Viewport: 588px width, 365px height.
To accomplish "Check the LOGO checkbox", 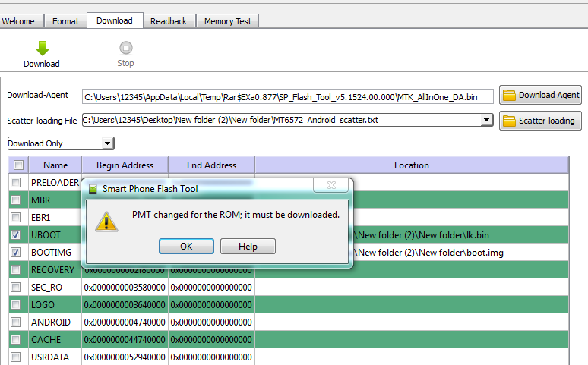I will click(x=15, y=304).
